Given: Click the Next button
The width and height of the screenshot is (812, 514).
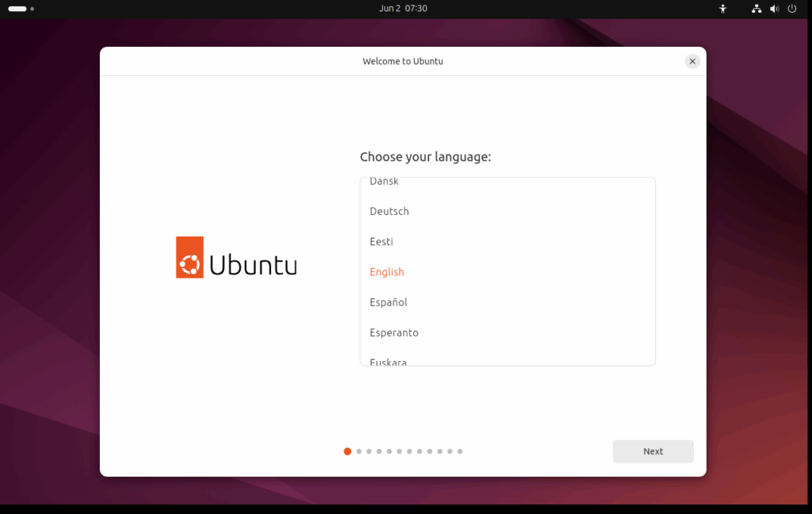Looking at the screenshot, I should coord(653,451).
